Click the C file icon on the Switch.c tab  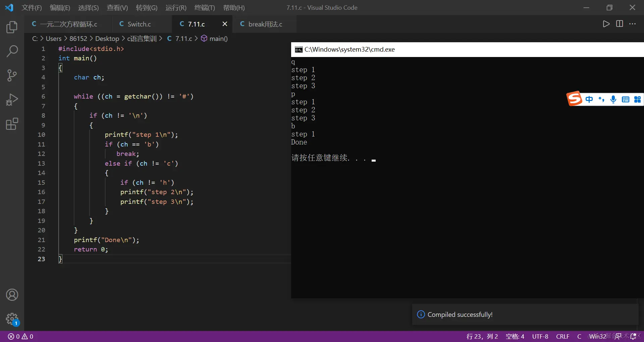point(121,24)
